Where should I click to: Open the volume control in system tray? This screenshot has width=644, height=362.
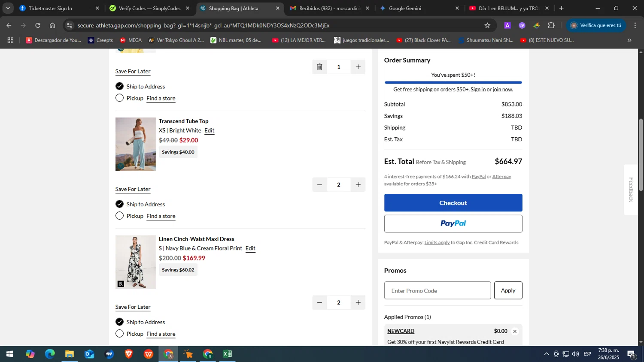click(575, 354)
